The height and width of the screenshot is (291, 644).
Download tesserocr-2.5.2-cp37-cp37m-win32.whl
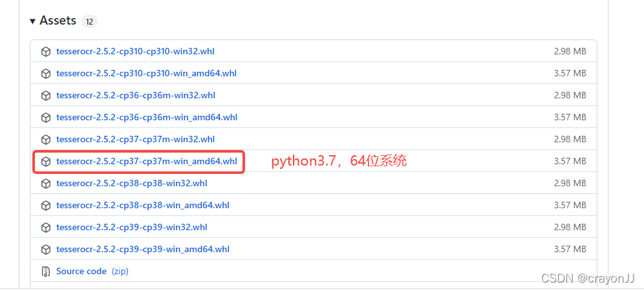tap(136, 139)
